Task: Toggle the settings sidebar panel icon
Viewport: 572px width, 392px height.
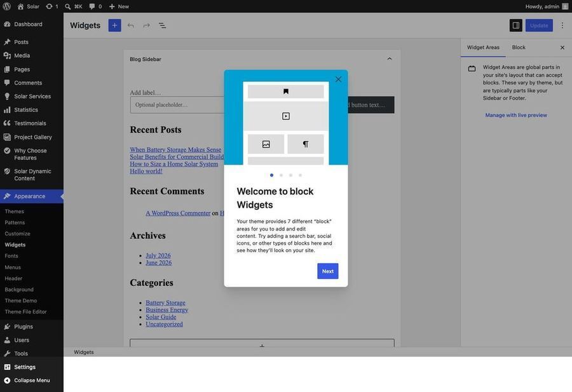Action: [x=516, y=25]
